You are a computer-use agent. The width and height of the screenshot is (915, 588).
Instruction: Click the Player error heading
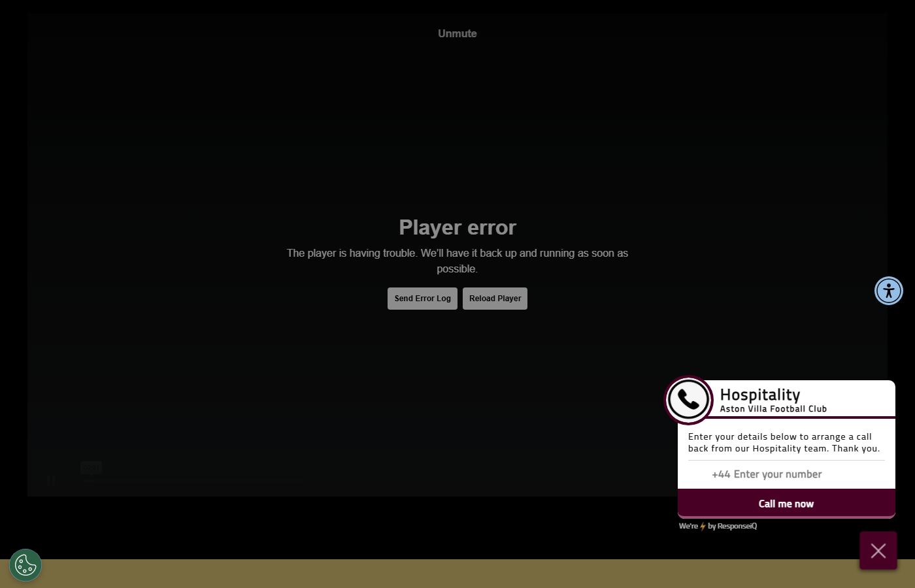pos(457,227)
